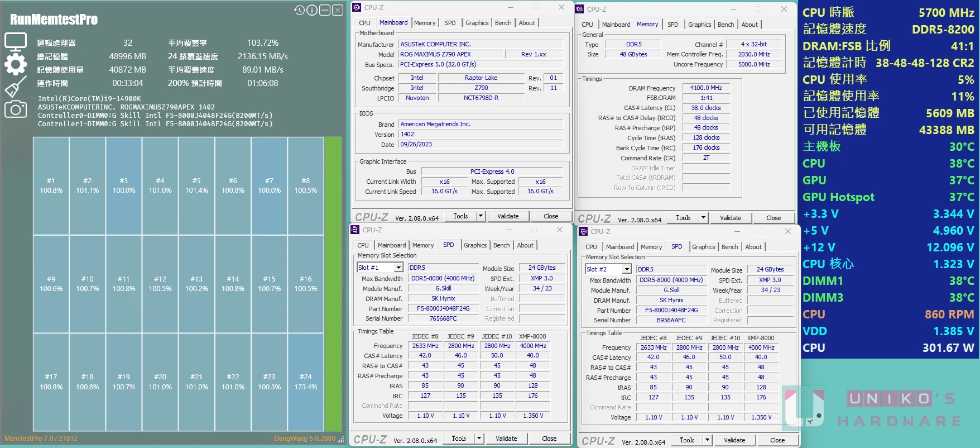Click CAS# Latency value 38.0 clocks

click(x=706, y=108)
